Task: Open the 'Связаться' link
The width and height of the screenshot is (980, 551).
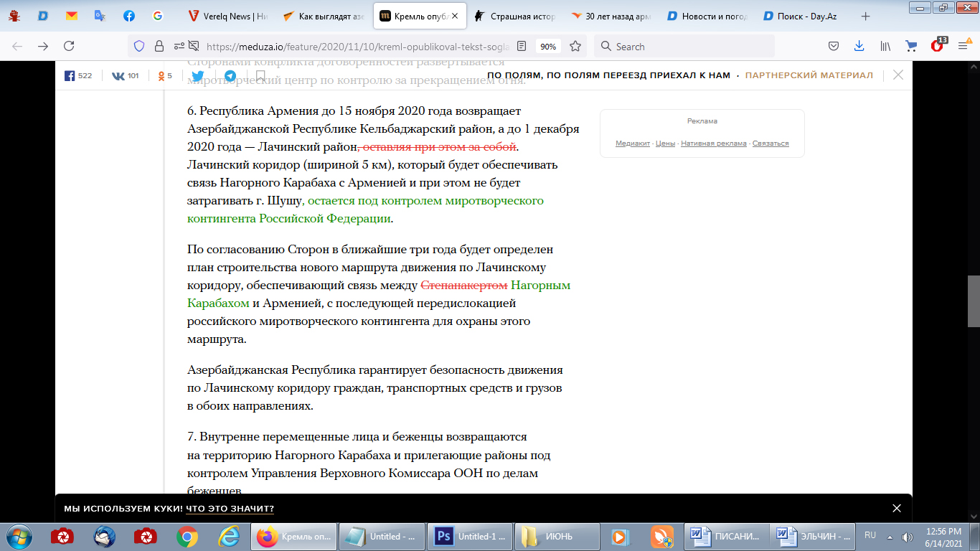Action: tap(771, 143)
